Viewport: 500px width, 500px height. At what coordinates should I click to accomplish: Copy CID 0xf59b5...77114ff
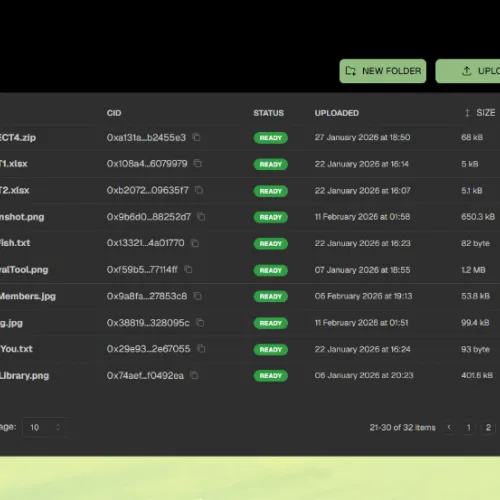[x=188, y=269]
